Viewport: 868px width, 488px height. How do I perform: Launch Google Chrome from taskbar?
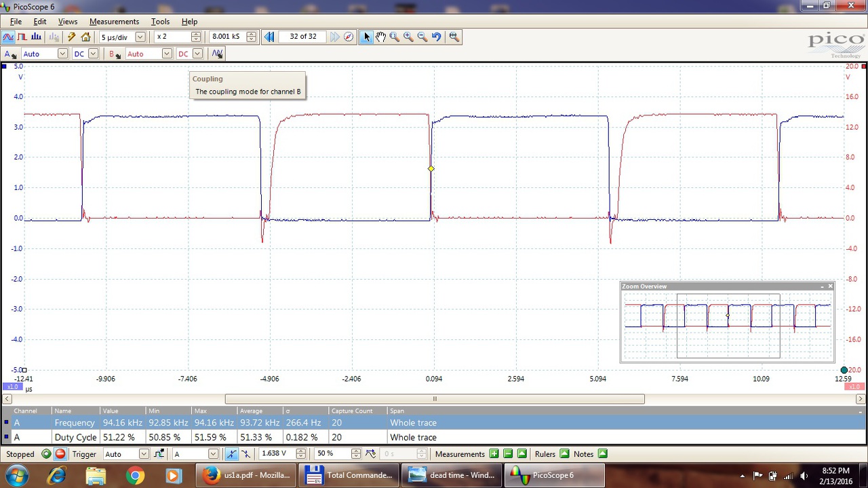[x=135, y=476]
